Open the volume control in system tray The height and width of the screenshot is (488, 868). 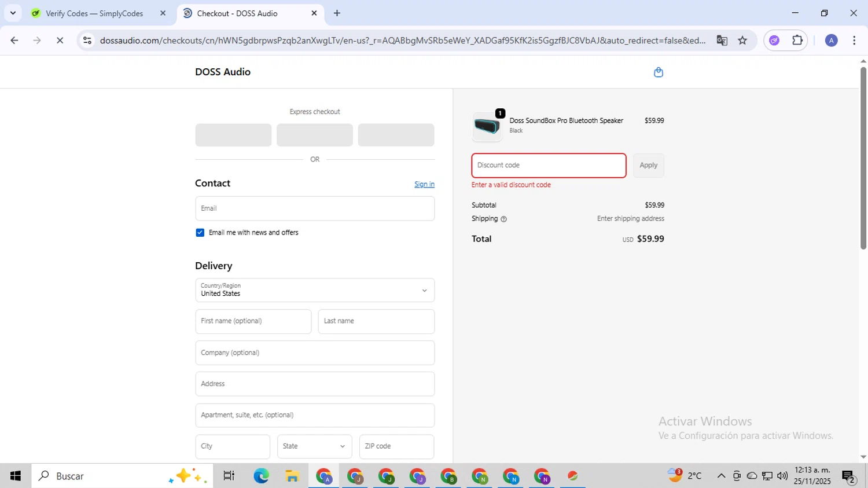pyautogui.click(x=782, y=476)
